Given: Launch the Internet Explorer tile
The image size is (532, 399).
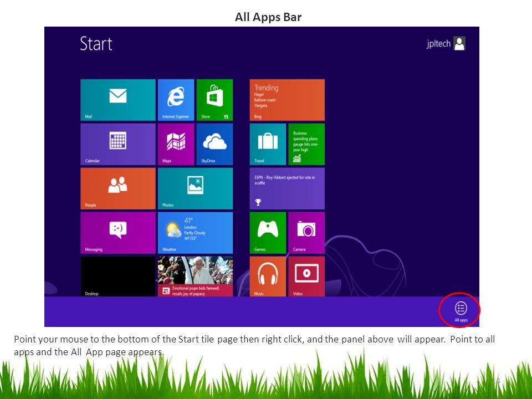Looking at the screenshot, I should [x=176, y=100].
